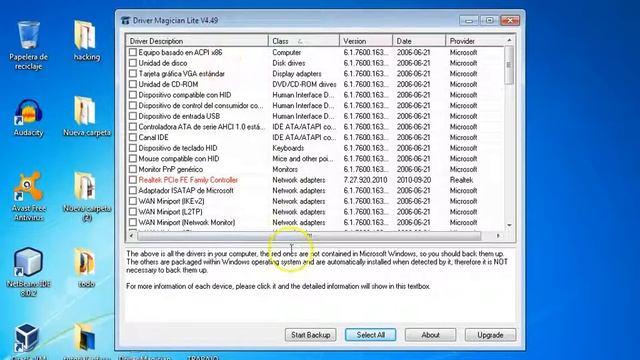Screen dimensions: 640x360
Task: Tick WAN Miniport (IKEv2) checkbox
Action: point(133,201)
